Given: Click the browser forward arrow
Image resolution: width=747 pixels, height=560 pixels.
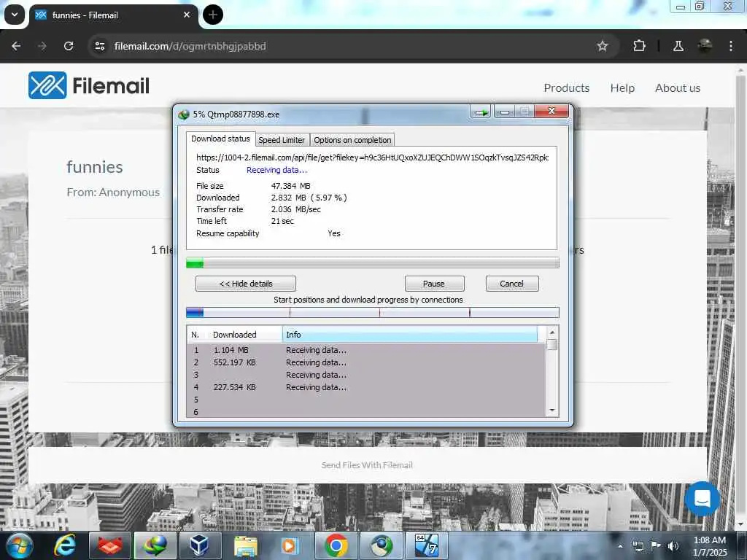Looking at the screenshot, I should click(x=42, y=46).
